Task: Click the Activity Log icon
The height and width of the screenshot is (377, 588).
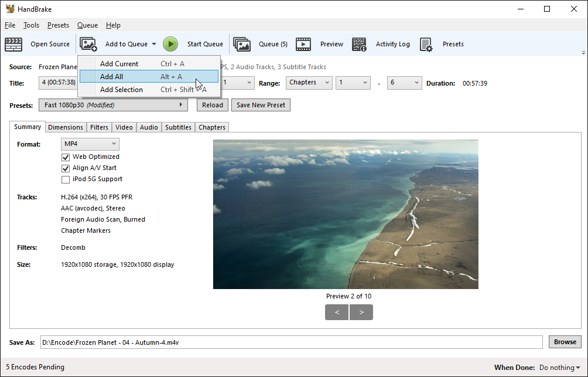Action: tap(359, 45)
